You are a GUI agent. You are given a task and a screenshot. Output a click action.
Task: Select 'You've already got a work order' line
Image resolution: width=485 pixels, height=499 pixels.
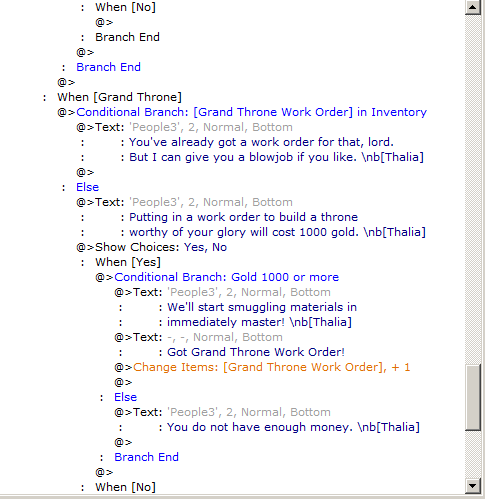261,142
